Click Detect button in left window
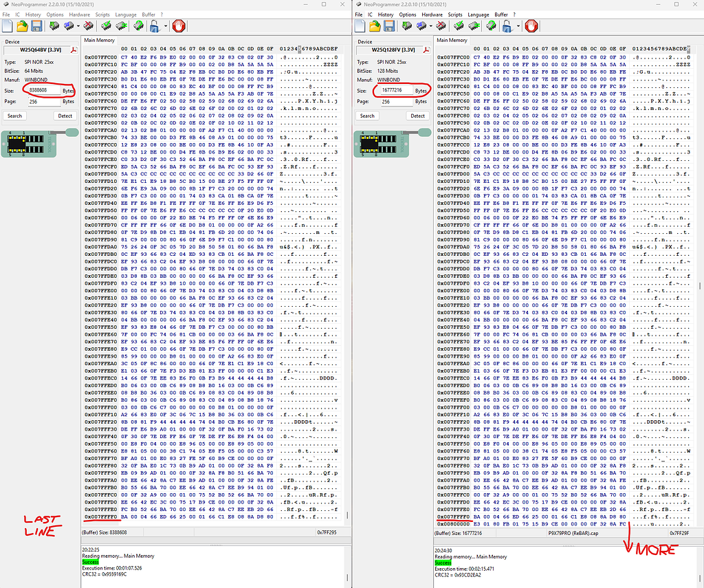The height and width of the screenshot is (588, 704). click(65, 116)
